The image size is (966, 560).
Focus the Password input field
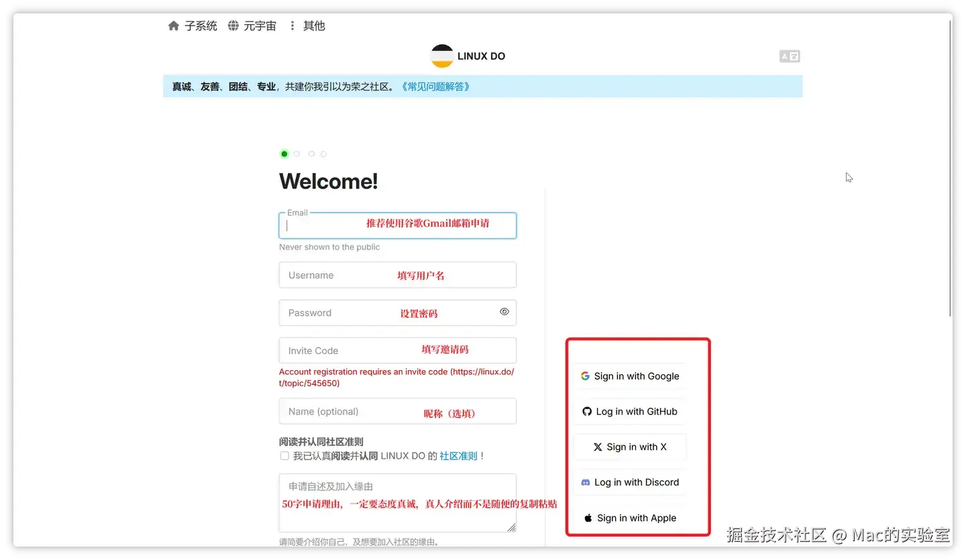(x=398, y=313)
